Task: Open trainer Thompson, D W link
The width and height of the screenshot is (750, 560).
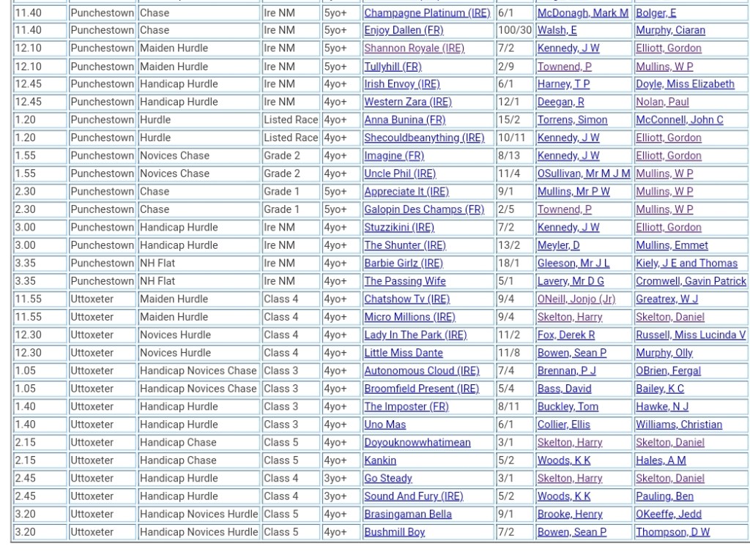Action: [672, 532]
